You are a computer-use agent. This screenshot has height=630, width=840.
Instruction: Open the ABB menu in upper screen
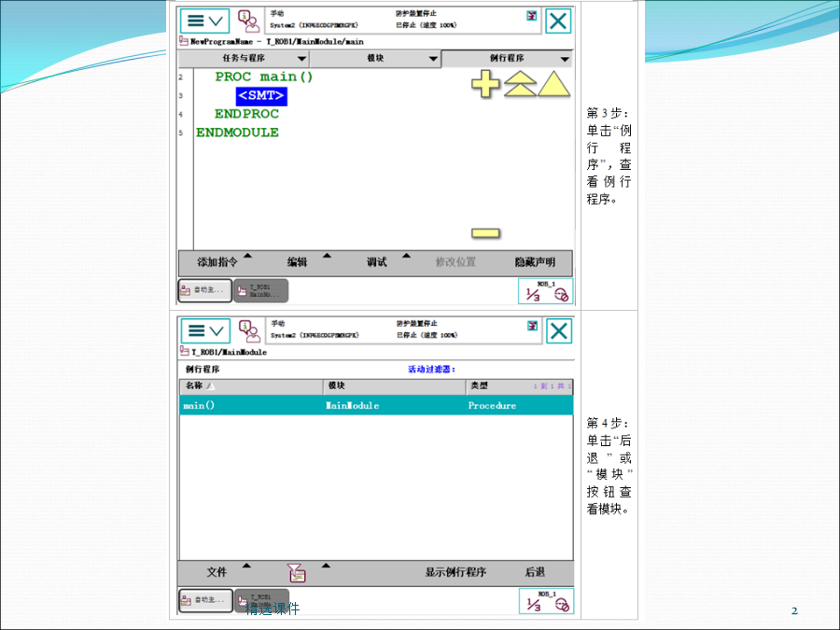click(204, 21)
